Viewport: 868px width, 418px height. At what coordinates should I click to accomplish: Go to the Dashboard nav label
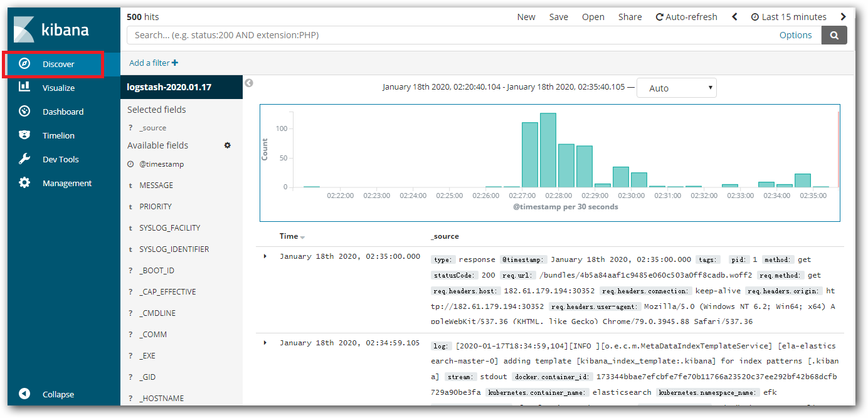pos(63,112)
